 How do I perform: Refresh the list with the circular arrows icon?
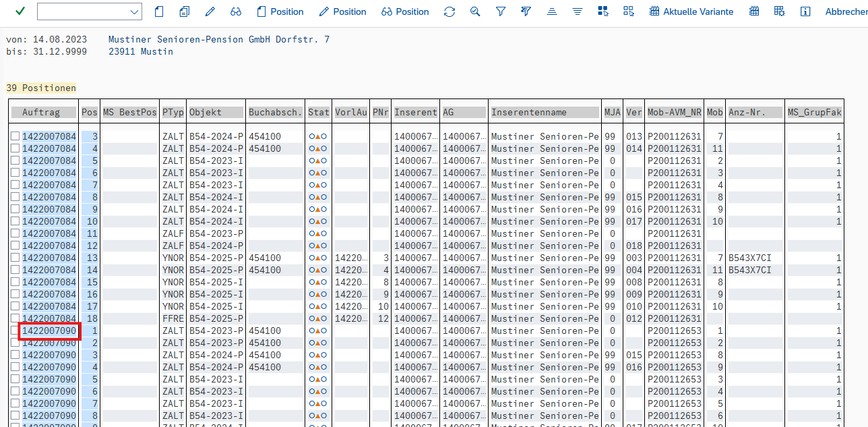tap(449, 11)
